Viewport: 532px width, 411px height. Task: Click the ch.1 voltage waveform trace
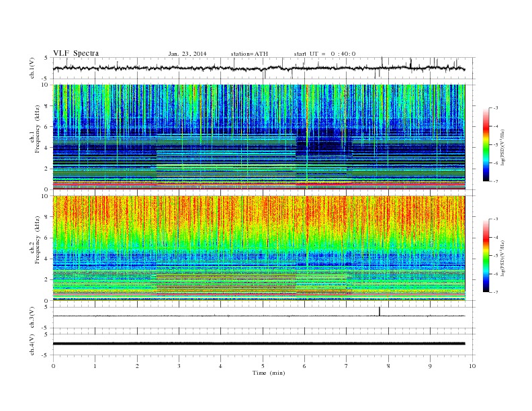259,68
